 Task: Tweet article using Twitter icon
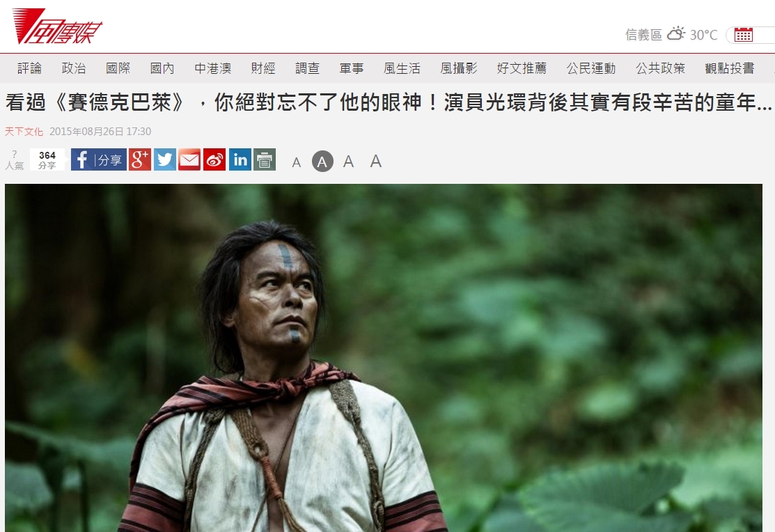(x=164, y=159)
